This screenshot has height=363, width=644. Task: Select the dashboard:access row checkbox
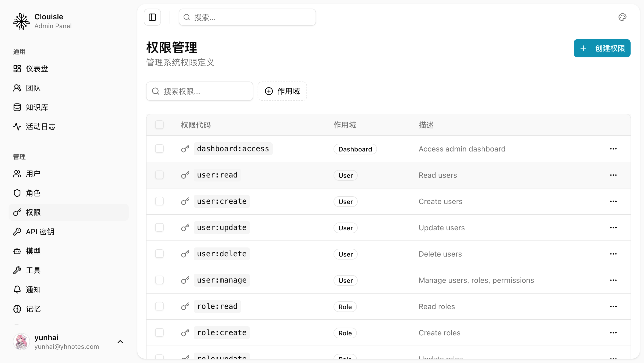[x=159, y=149]
